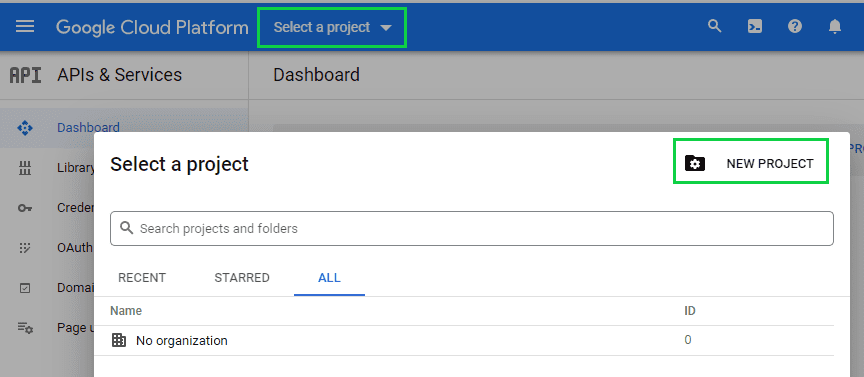Activate Cloud Shell terminal icon
Viewport: 864px width, 377px height.
click(754, 26)
